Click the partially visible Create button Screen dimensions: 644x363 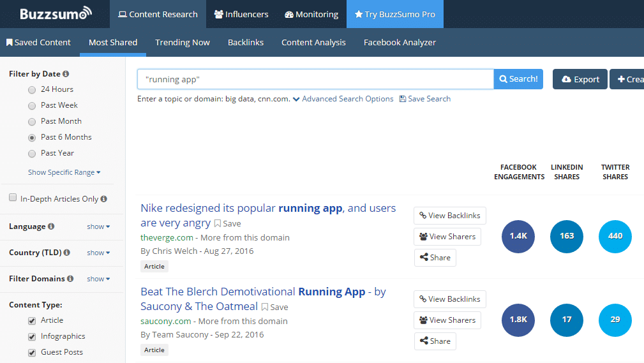coord(627,79)
